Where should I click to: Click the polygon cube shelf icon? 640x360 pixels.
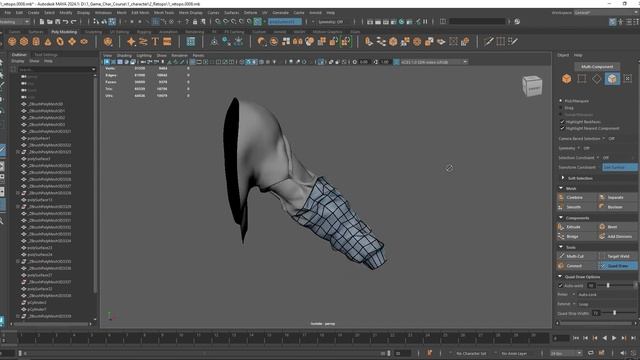tap(24, 41)
